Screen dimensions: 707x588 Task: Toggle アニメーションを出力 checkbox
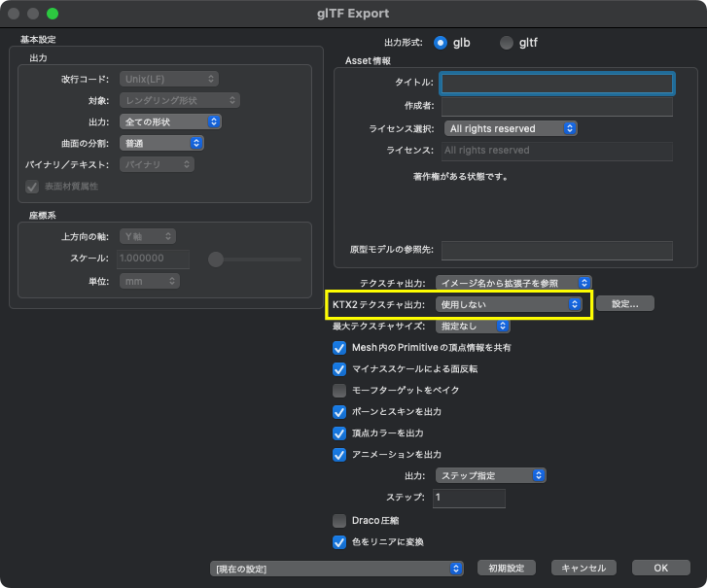(339, 455)
